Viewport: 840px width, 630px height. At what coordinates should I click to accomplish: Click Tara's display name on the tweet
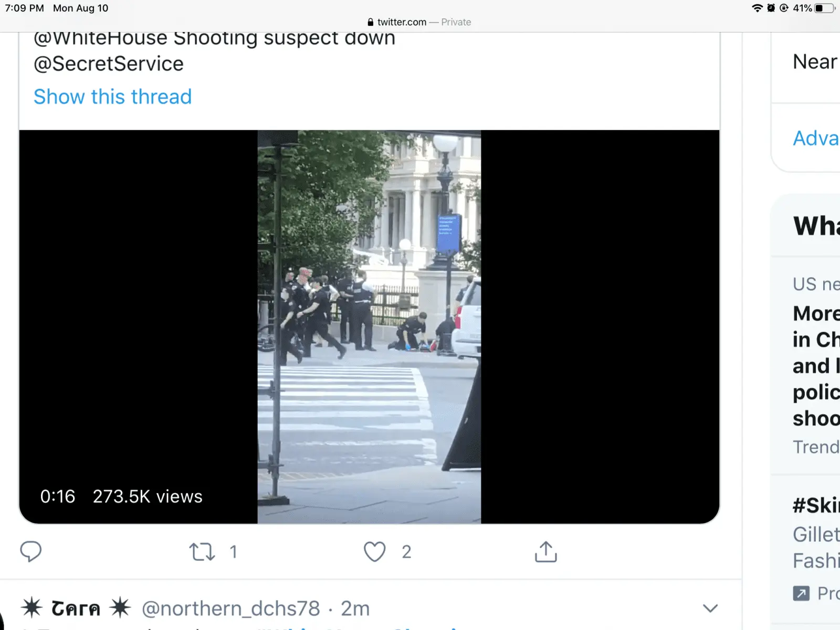tap(76, 608)
